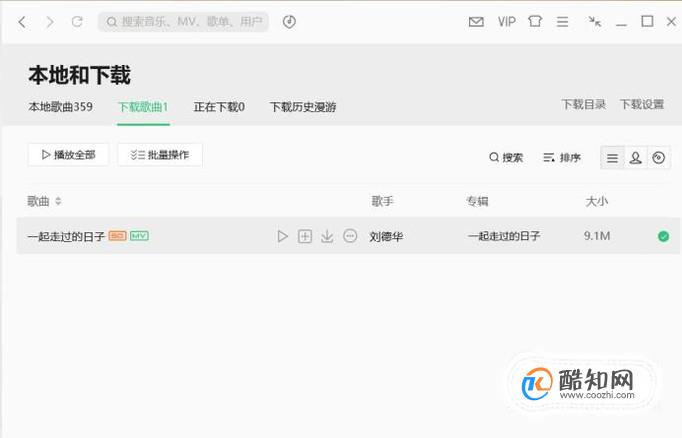Go forward with the right arrow
The image size is (682, 438).
(x=50, y=22)
